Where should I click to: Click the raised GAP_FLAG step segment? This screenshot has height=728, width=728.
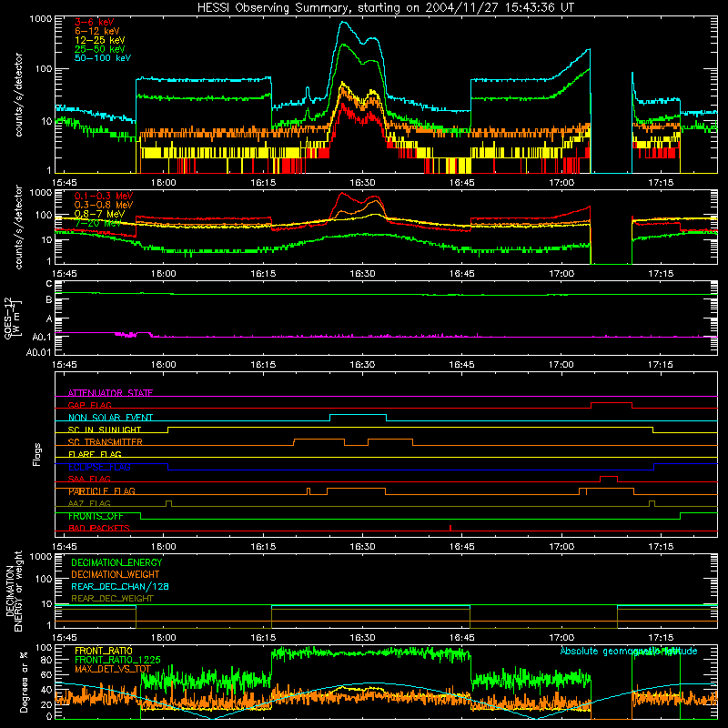click(612, 403)
